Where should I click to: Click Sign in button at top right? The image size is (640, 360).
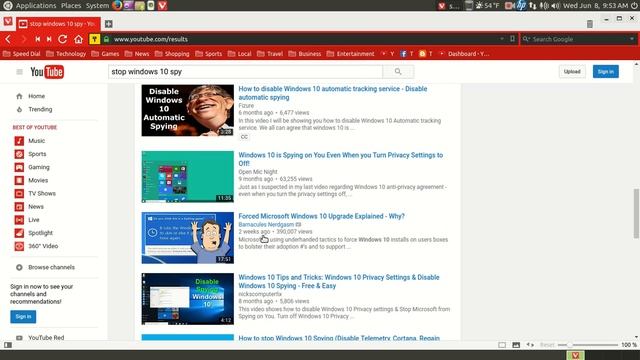point(606,72)
